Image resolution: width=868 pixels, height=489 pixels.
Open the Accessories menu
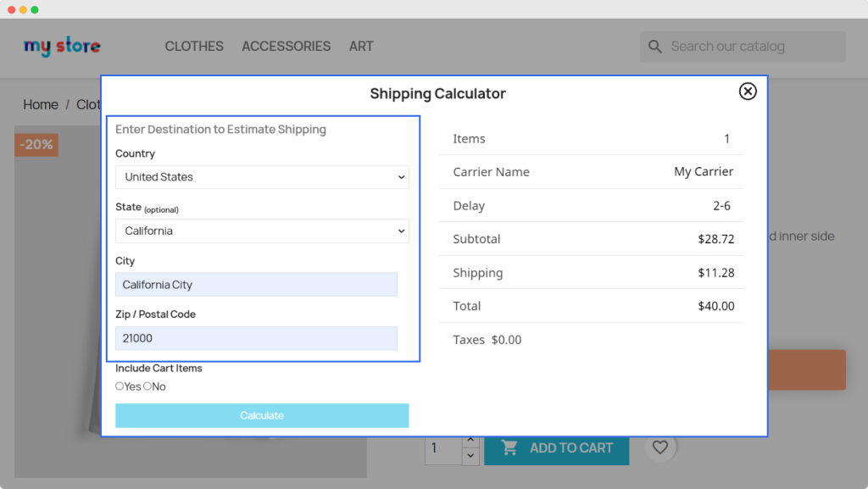click(286, 47)
